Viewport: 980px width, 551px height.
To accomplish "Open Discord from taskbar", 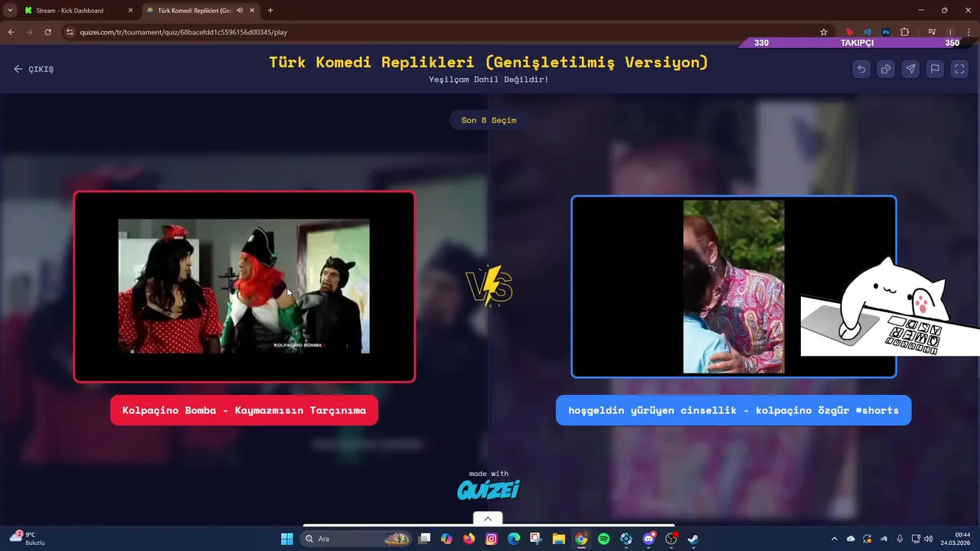I will click(x=649, y=539).
